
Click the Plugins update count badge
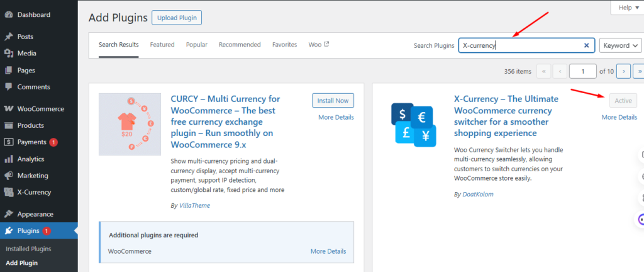point(47,231)
